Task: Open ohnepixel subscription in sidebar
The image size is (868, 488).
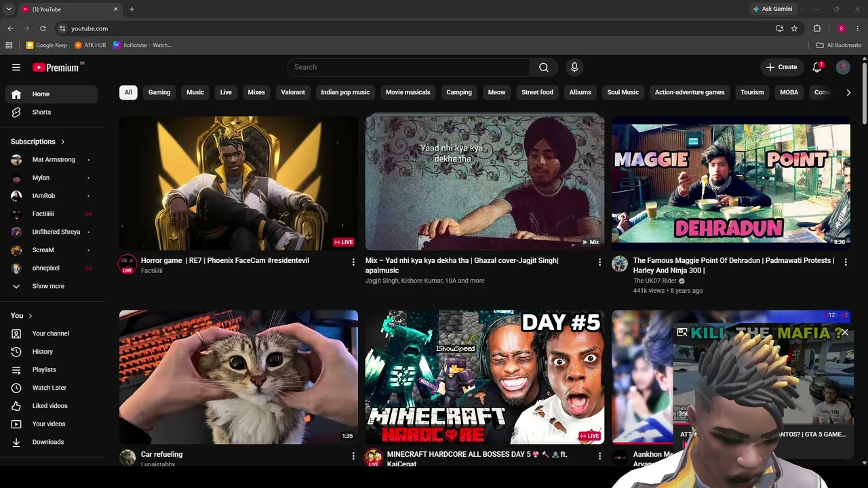Action: (52, 268)
